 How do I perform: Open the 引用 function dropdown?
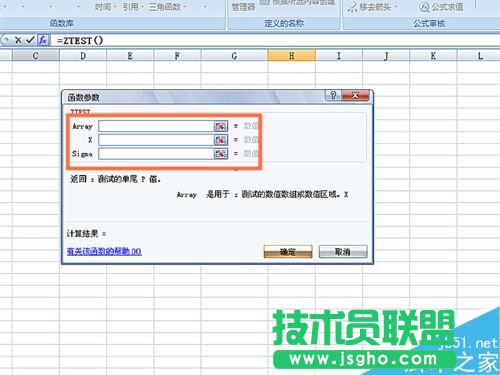[x=133, y=7]
